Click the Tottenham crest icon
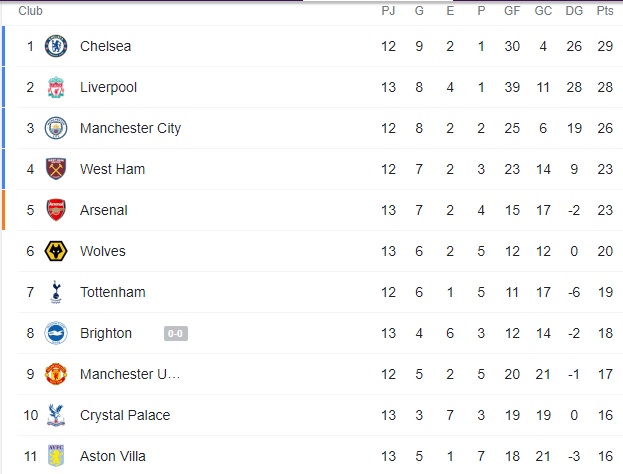This screenshot has height=474, width=623. pos(56,292)
